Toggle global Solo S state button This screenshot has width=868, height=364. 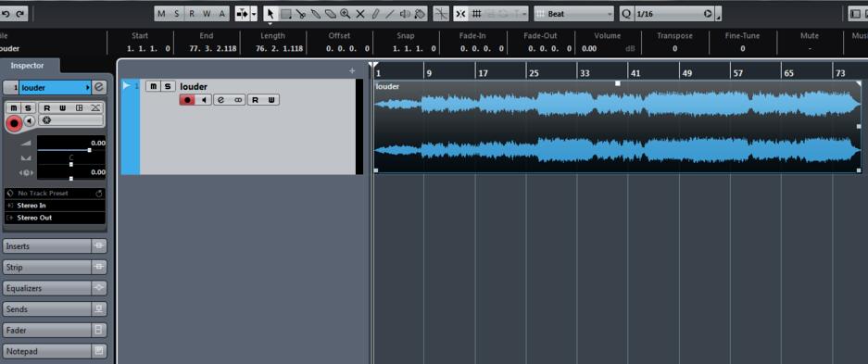point(176,14)
